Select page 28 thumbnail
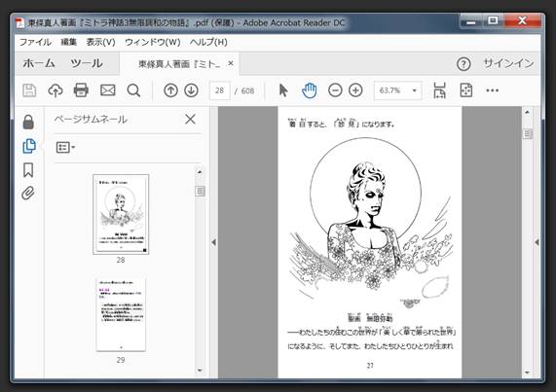Image resolution: width=556 pixels, height=392 pixels. coord(121,214)
